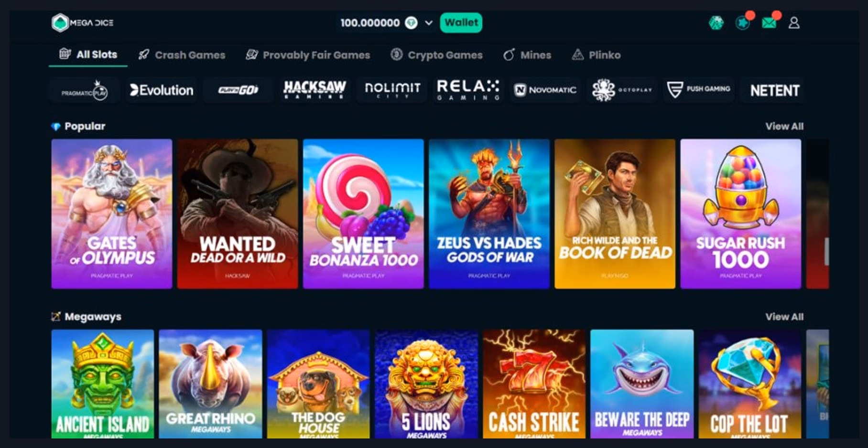Image resolution: width=868 pixels, height=448 pixels.
Task: Filter by Evolution provider logo
Action: click(x=162, y=90)
